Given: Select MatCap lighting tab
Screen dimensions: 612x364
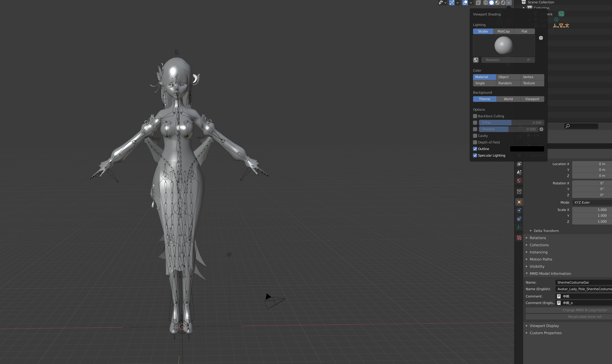Looking at the screenshot, I should pyautogui.click(x=503, y=31).
